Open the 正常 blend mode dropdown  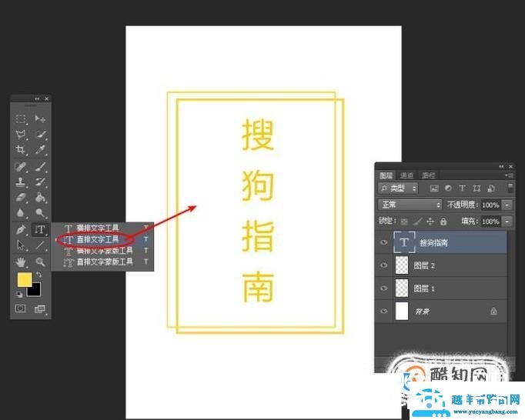[x=410, y=205]
